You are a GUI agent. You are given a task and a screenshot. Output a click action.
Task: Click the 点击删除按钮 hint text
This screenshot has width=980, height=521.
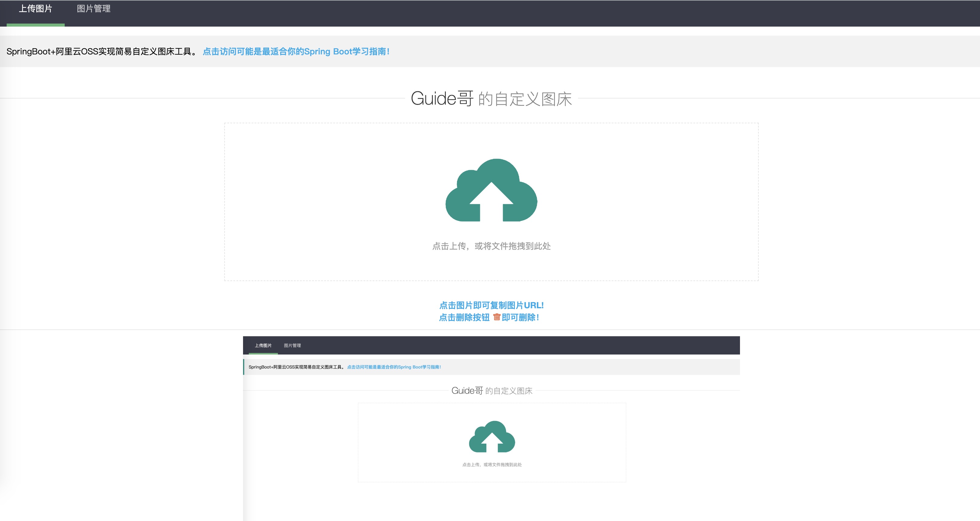coord(464,317)
